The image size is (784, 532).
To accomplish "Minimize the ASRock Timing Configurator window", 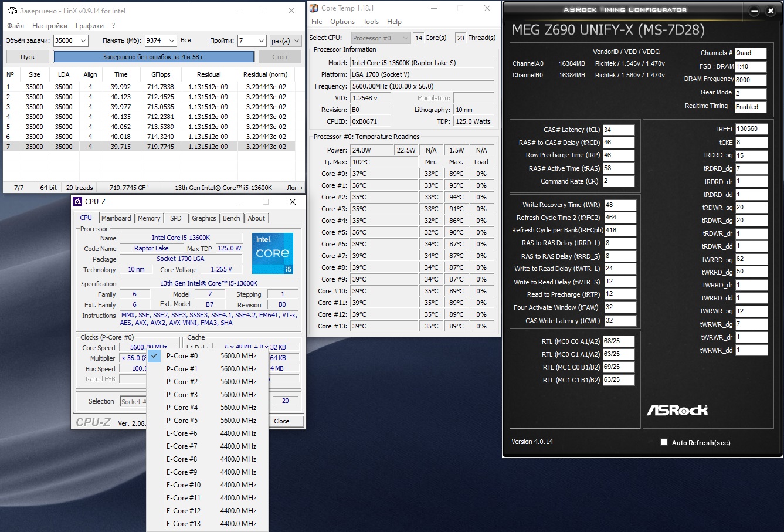I will (x=754, y=11).
